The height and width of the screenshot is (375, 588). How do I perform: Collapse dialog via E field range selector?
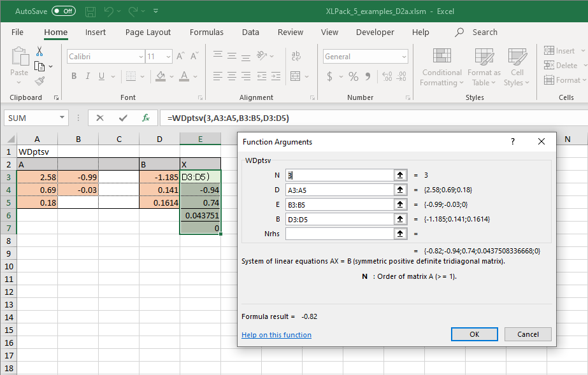point(400,204)
